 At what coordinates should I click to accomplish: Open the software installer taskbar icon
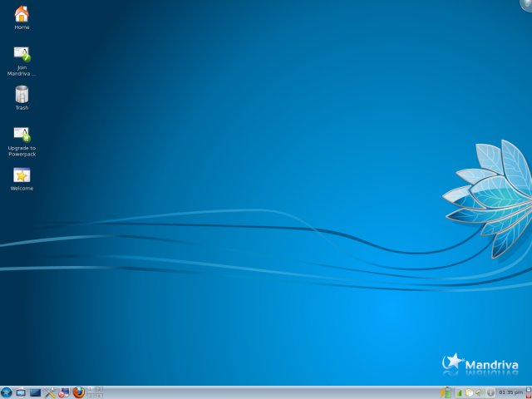pos(64,392)
